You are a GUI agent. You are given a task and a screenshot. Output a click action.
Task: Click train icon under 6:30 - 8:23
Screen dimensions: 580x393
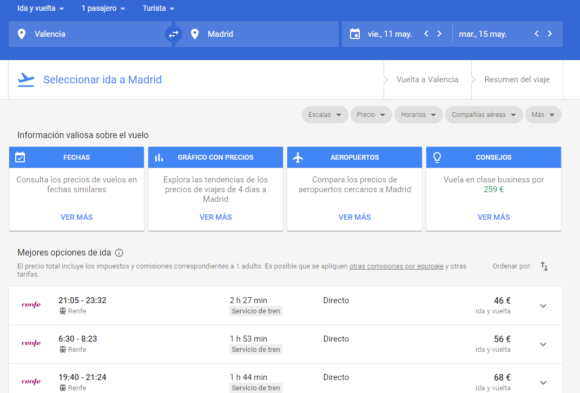[x=63, y=350]
